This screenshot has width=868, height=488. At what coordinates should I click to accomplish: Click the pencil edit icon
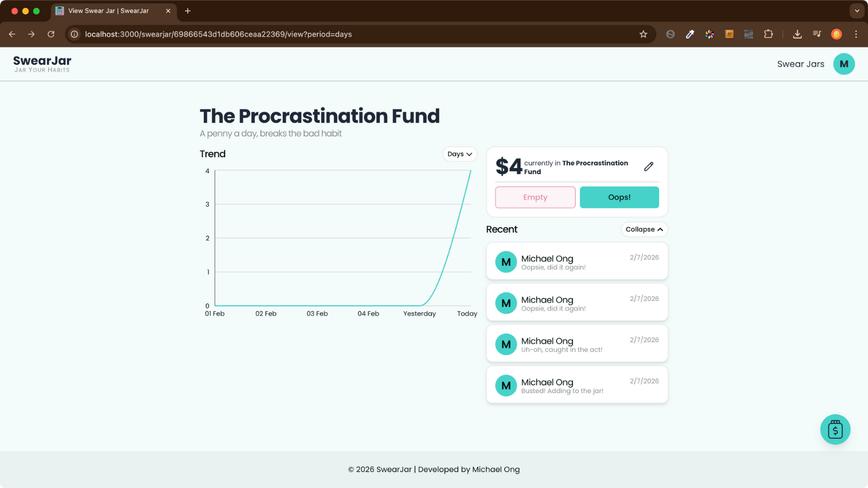point(648,166)
